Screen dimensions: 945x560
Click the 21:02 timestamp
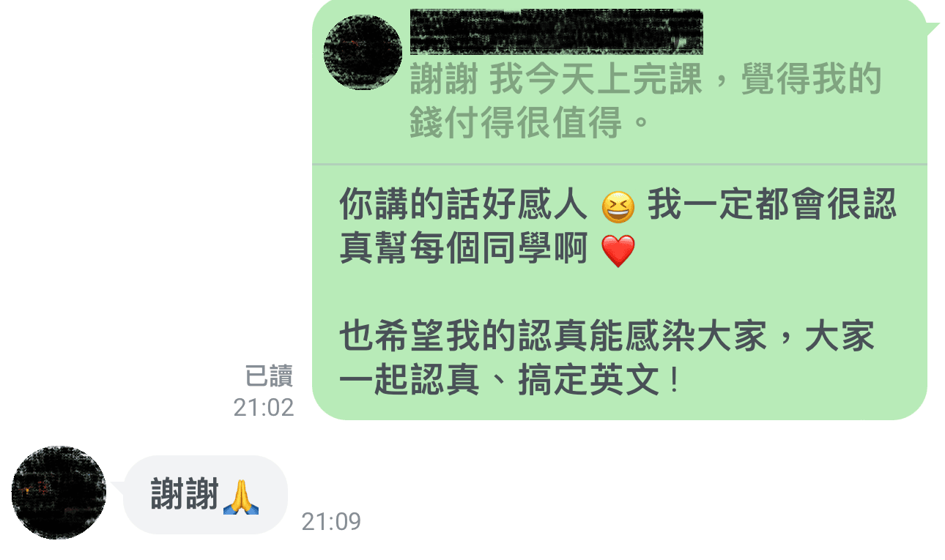(x=264, y=408)
